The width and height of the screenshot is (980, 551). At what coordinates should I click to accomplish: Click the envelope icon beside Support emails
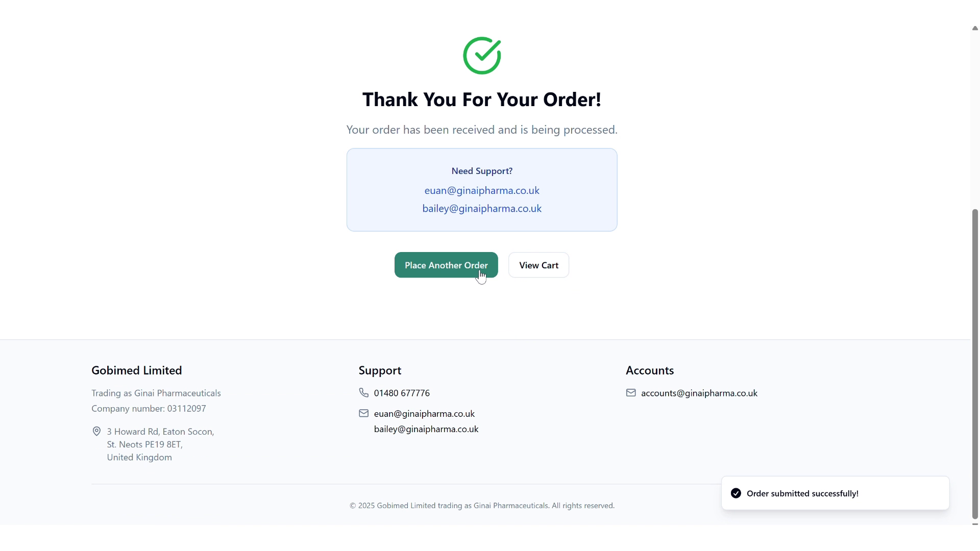click(363, 413)
